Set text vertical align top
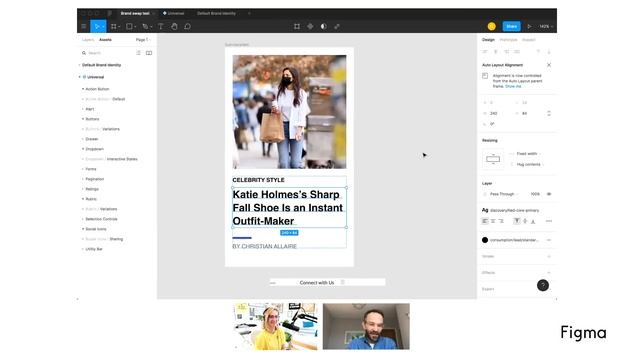 (517, 221)
